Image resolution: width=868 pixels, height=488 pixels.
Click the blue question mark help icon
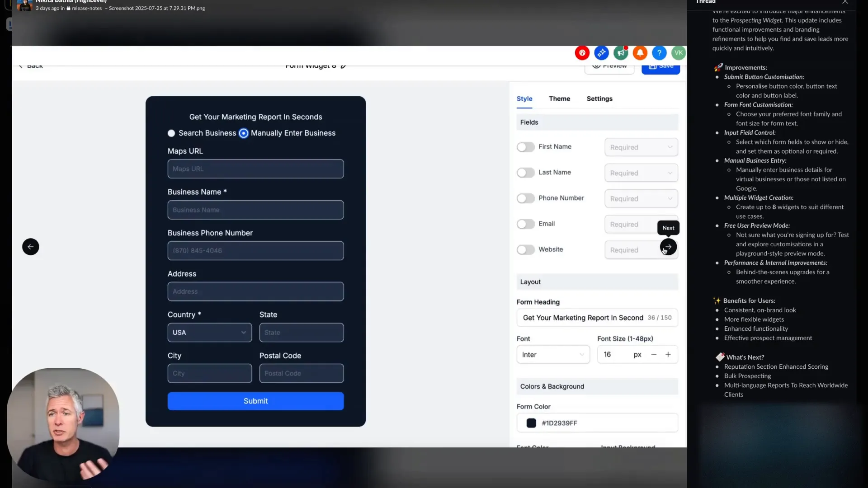(x=660, y=53)
